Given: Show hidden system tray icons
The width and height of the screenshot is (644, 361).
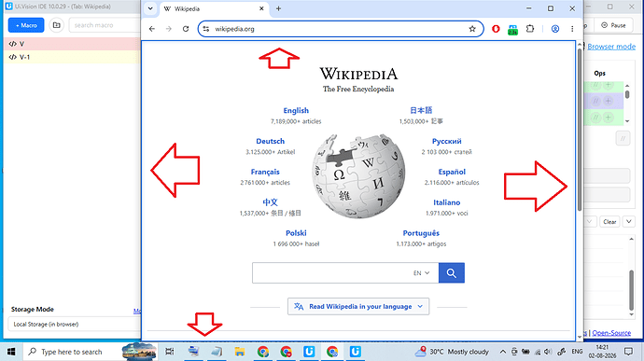Looking at the screenshot, I should point(502,352).
